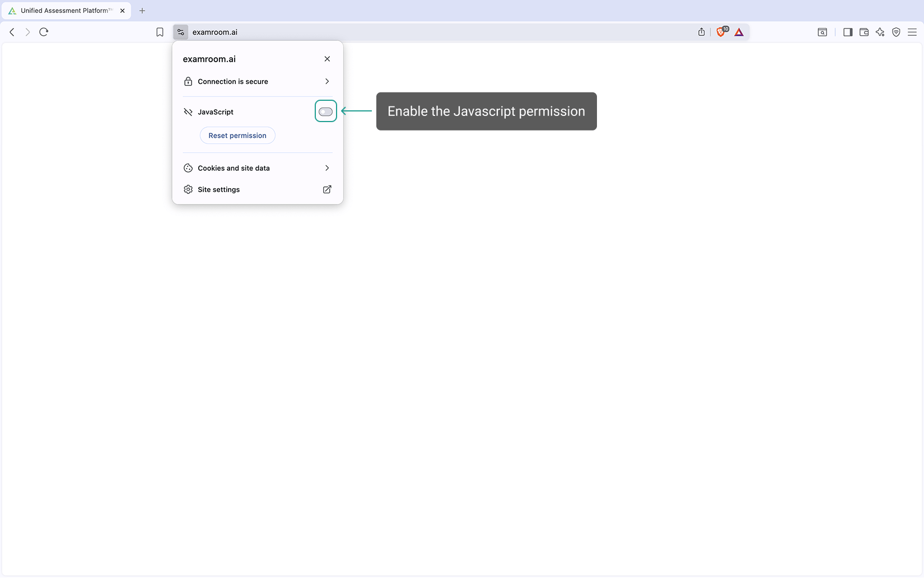Open the Brave Wallet icon
The image size is (924, 578).
coord(864,32)
